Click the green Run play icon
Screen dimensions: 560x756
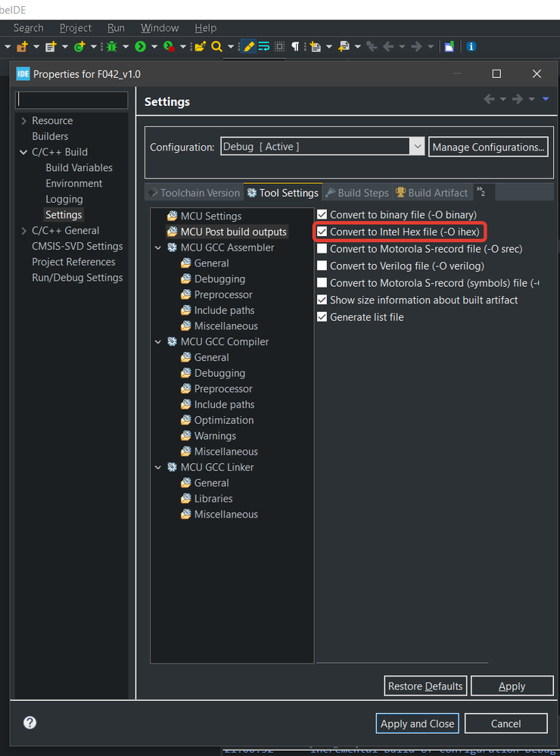point(140,46)
